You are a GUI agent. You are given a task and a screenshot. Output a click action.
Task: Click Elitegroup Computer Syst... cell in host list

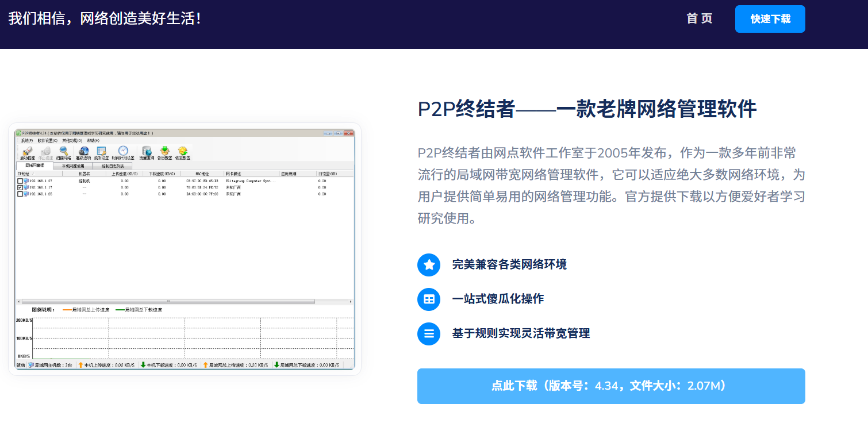(251, 181)
